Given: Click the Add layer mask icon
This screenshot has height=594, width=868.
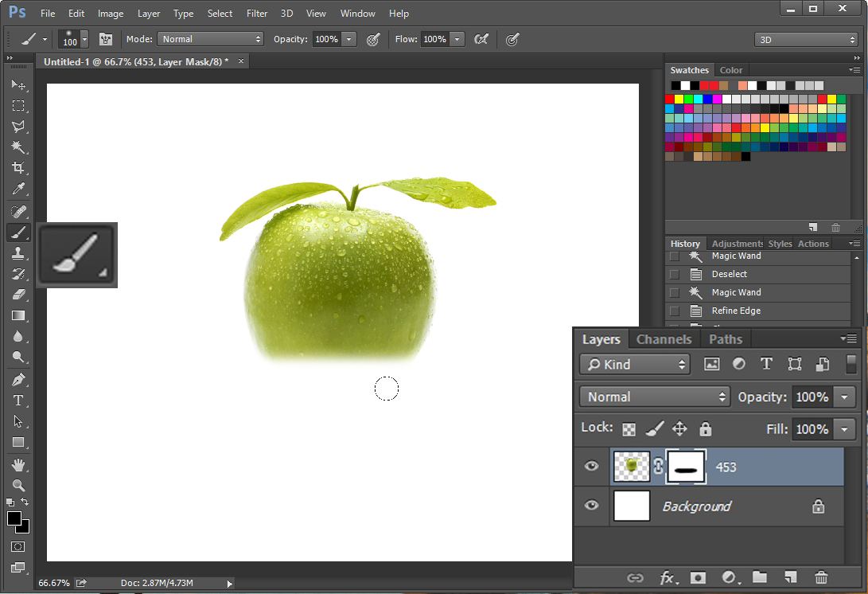Looking at the screenshot, I should coord(698,578).
